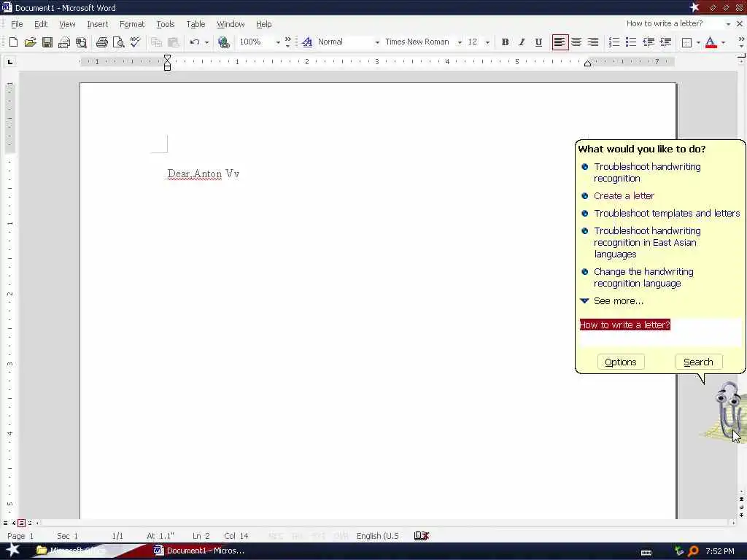The image size is (747, 560).
Task: Click the E-mail toolbar icon
Action: pos(64,42)
